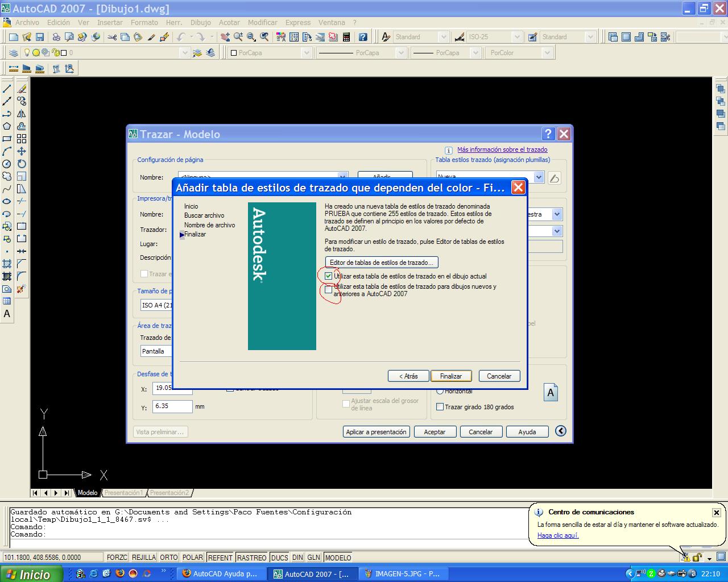Screen dimensions: 728x582
Task: Select the Hatch tool
Action: (7, 264)
